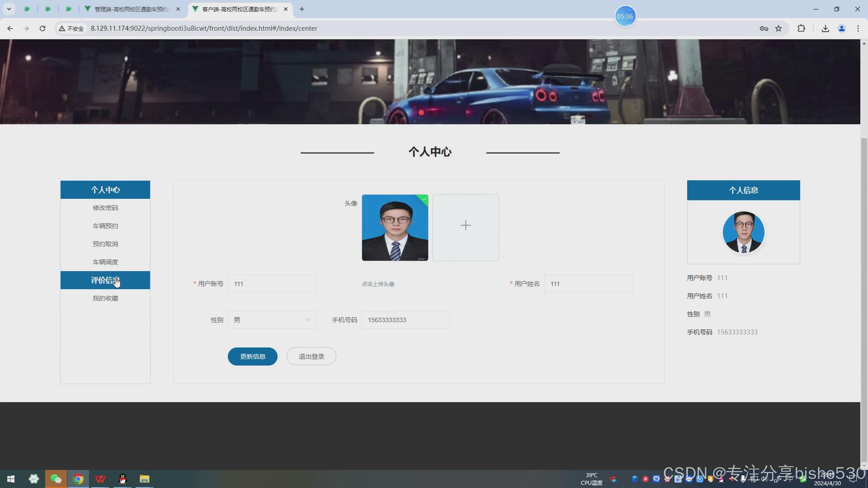Click the 退出登录 button

(311, 357)
